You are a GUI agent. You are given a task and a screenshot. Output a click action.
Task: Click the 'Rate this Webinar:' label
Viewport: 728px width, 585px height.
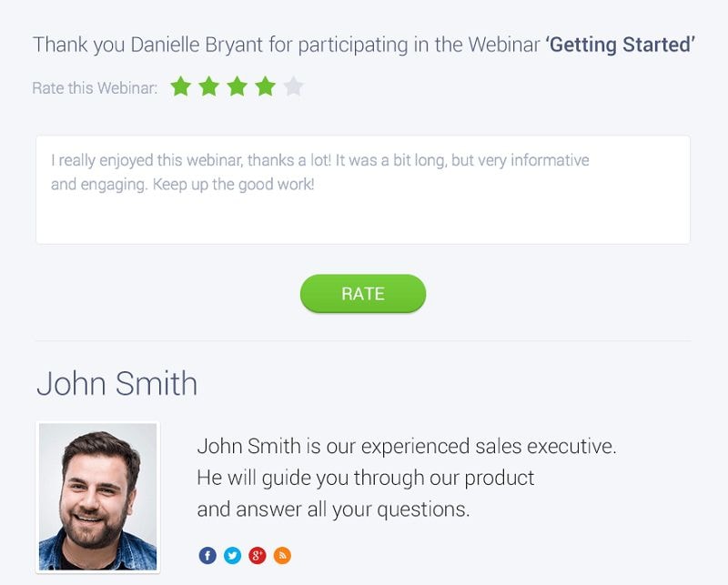95,88
